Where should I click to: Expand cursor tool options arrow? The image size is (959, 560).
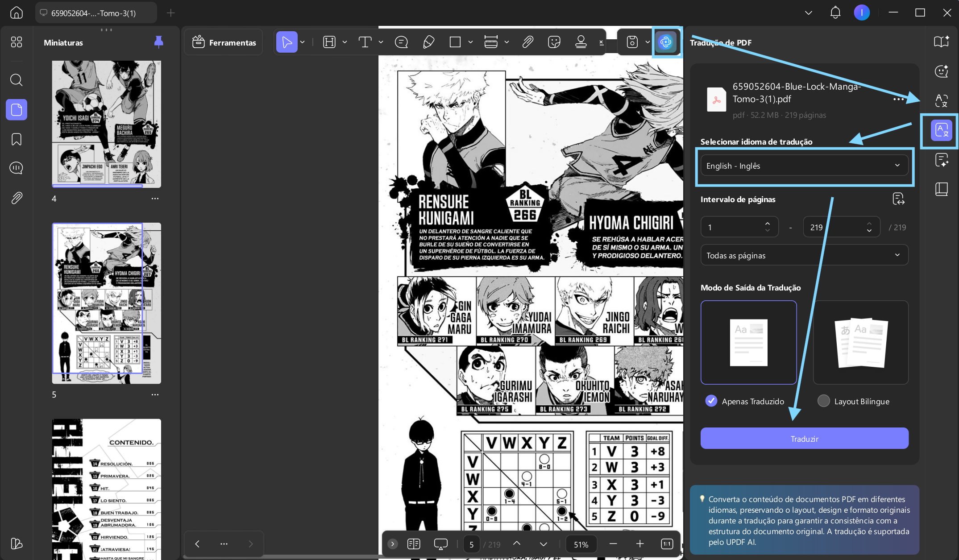(x=303, y=42)
